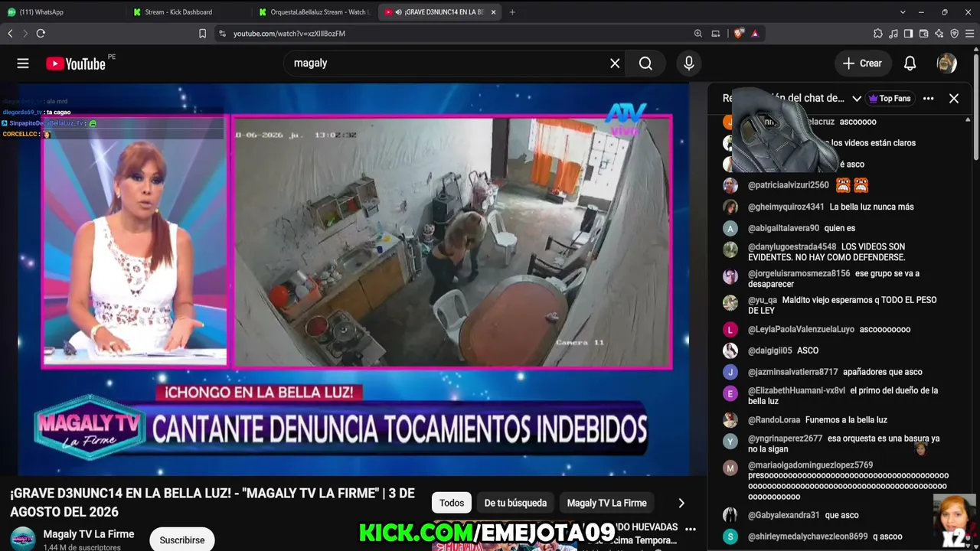
Task: Open the Leo AI sparkle icon
Action: (939, 34)
